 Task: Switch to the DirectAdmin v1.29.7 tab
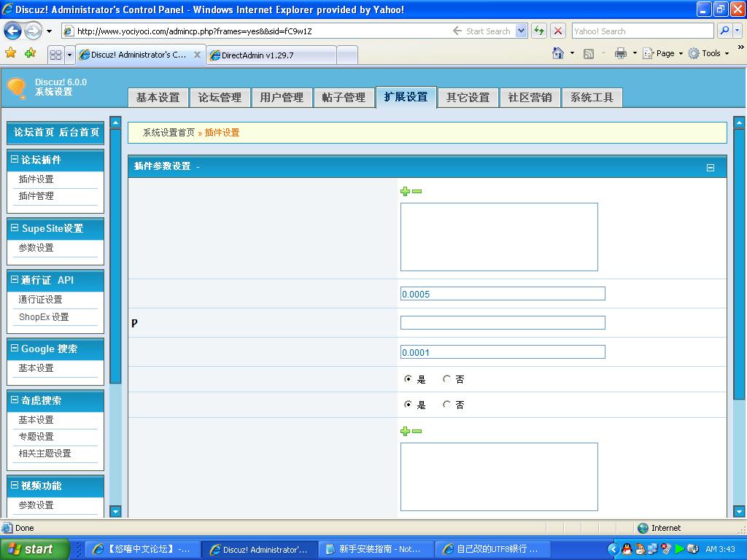tap(272, 55)
